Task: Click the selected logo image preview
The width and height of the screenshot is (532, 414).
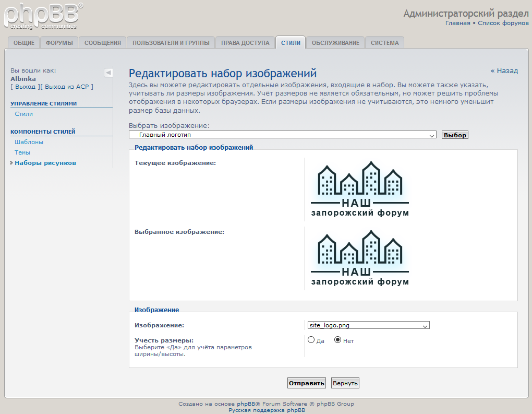Action: tap(359, 258)
